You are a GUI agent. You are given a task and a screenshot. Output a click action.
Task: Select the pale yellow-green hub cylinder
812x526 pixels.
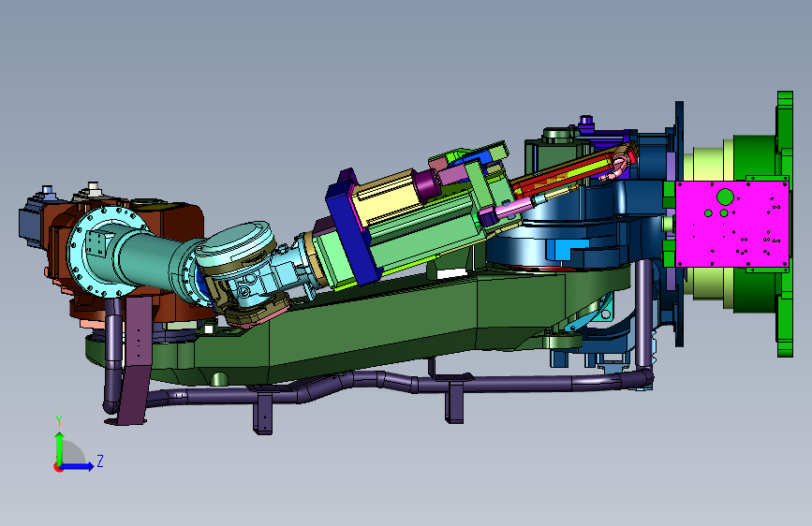click(708, 224)
